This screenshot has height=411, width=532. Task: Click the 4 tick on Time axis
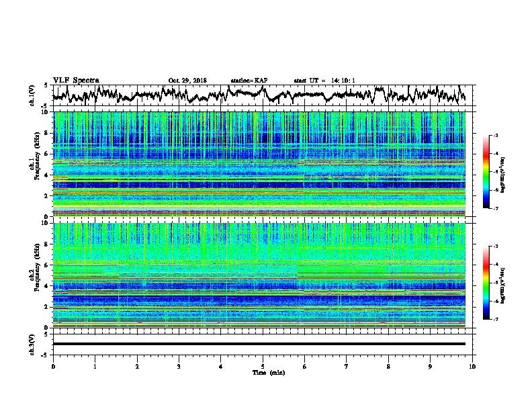tap(220, 367)
